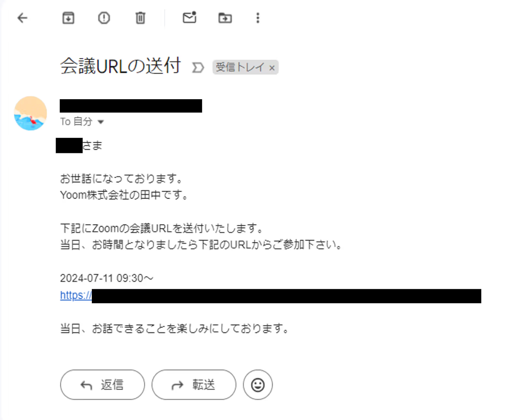This screenshot has height=420, width=521.
Task: Click the 2024-07-11 09:30 meeting time text
Action: 106,278
